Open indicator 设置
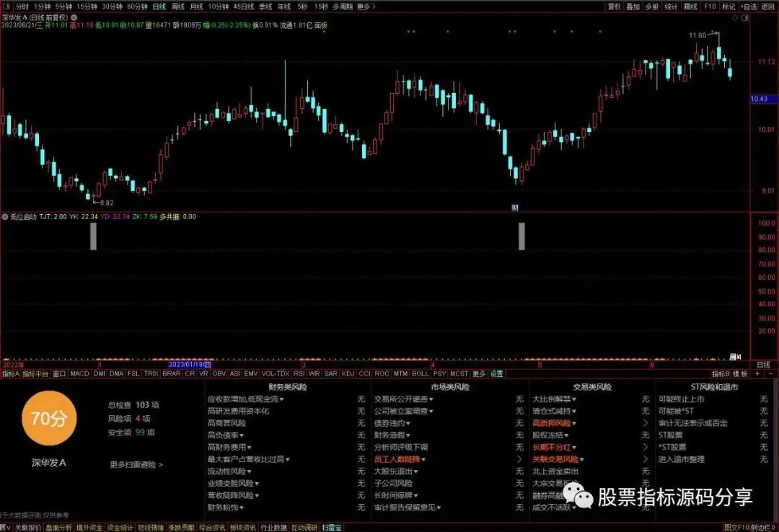 pyautogui.click(x=497, y=373)
